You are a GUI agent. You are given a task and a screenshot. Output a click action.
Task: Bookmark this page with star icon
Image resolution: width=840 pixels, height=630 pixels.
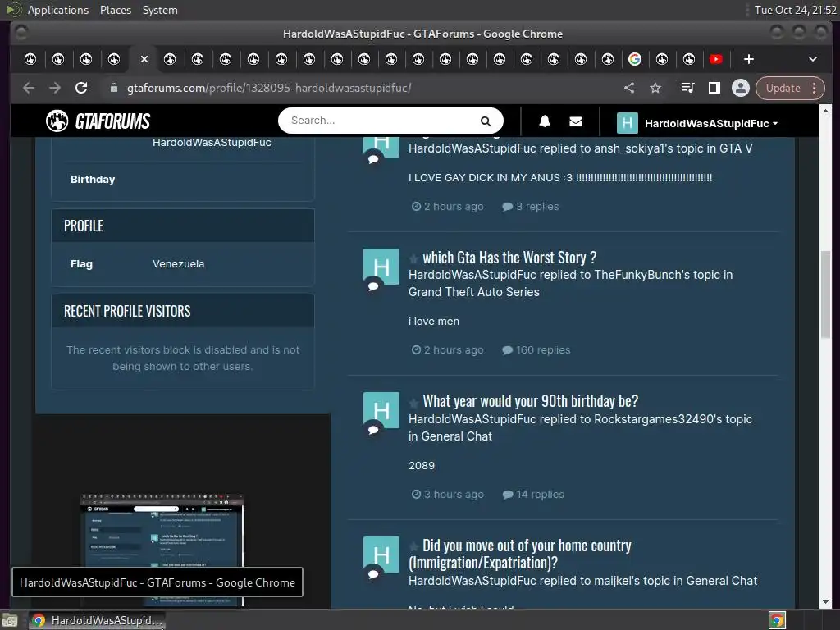(655, 88)
